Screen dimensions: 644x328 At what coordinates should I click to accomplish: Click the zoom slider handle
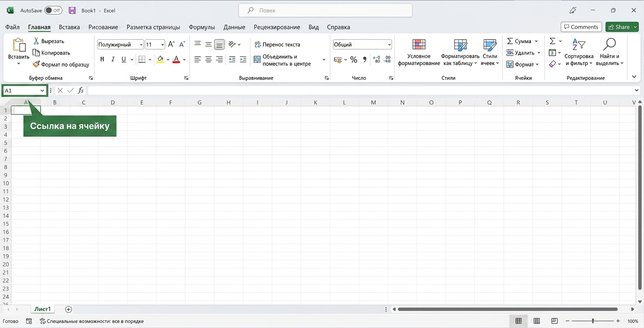(593, 321)
